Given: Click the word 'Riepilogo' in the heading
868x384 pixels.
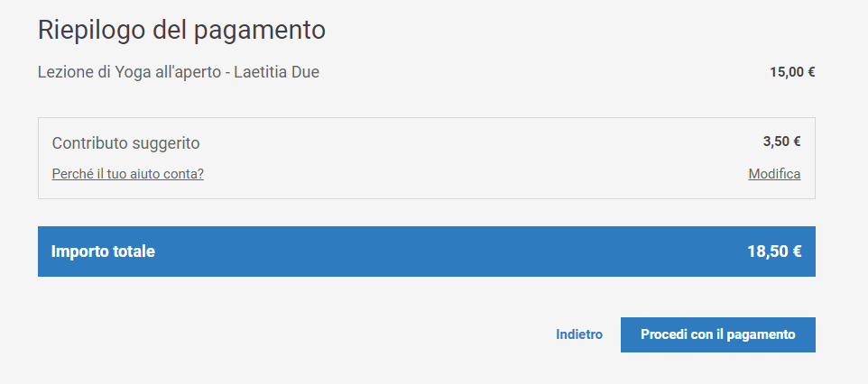Looking at the screenshot, I should [97, 29].
